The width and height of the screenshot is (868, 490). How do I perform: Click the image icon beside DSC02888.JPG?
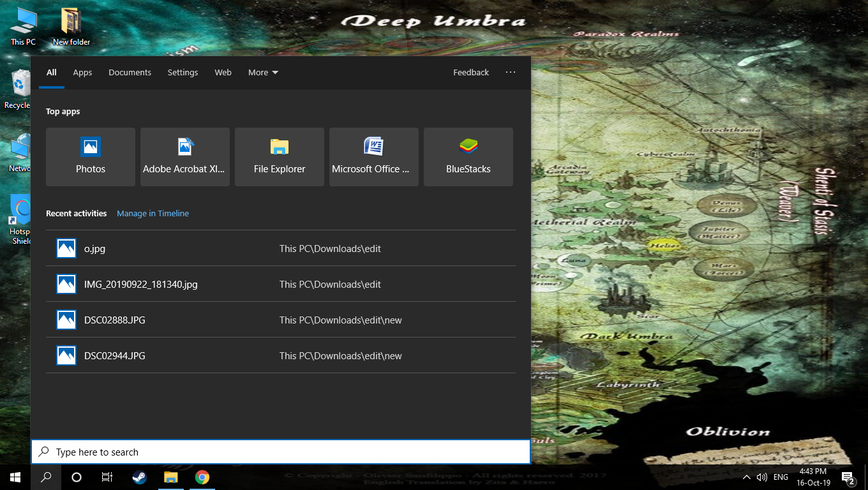pyautogui.click(x=66, y=320)
